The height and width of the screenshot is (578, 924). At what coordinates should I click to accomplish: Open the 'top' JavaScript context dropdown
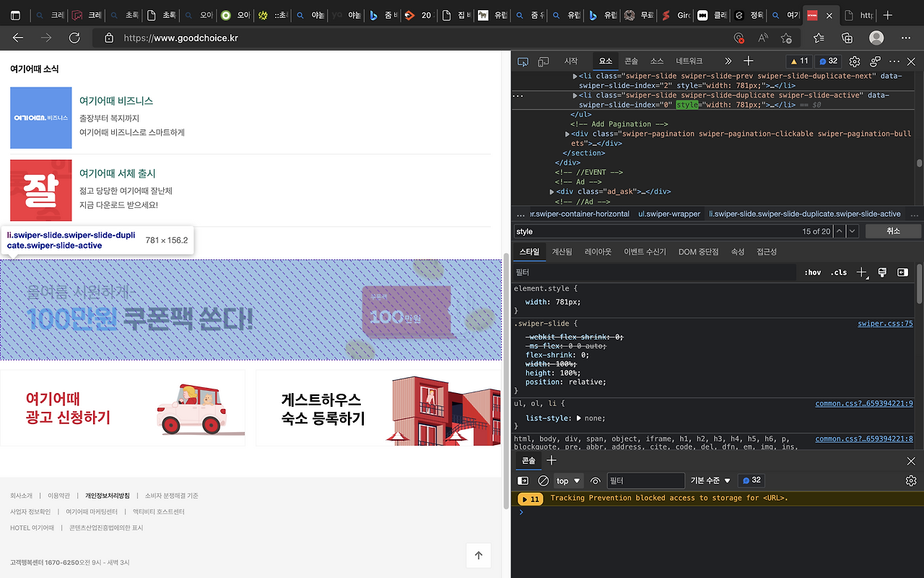[568, 480]
